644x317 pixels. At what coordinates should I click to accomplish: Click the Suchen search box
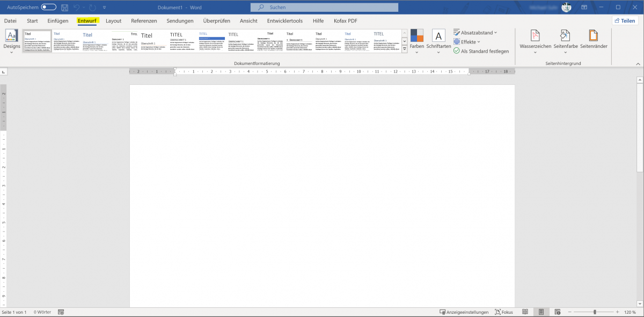tap(324, 7)
